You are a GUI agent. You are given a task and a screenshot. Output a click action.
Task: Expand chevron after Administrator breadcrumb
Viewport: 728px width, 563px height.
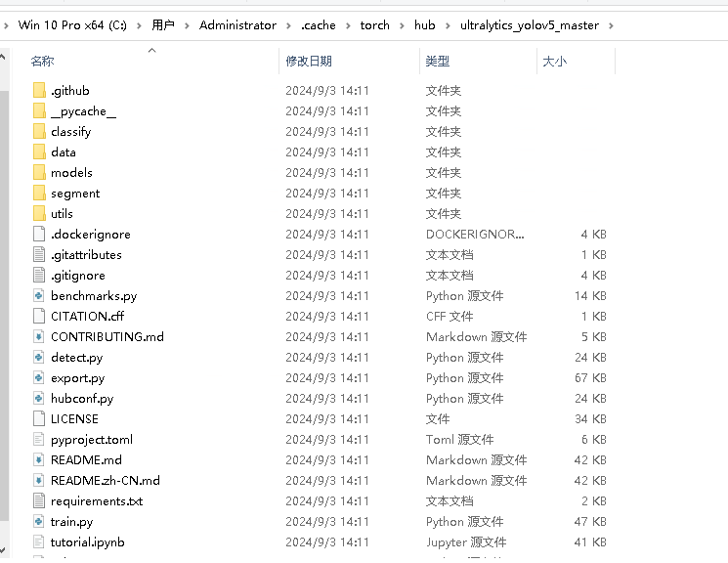pyautogui.click(x=289, y=25)
